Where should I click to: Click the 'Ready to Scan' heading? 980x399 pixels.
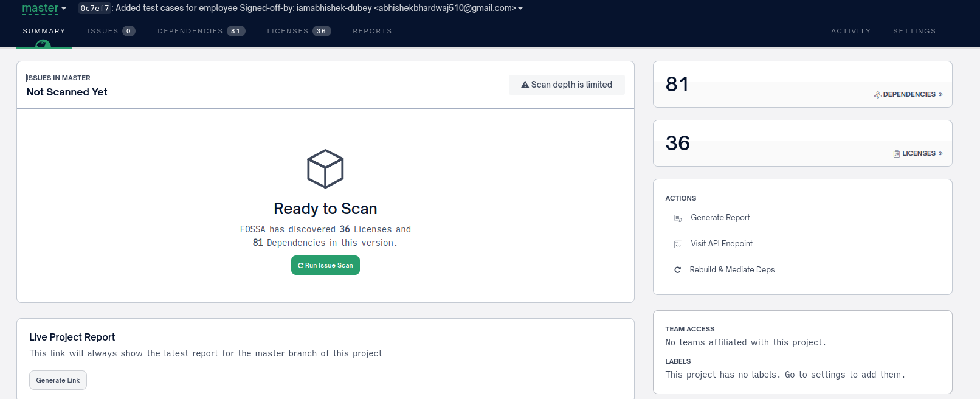coord(325,209)
